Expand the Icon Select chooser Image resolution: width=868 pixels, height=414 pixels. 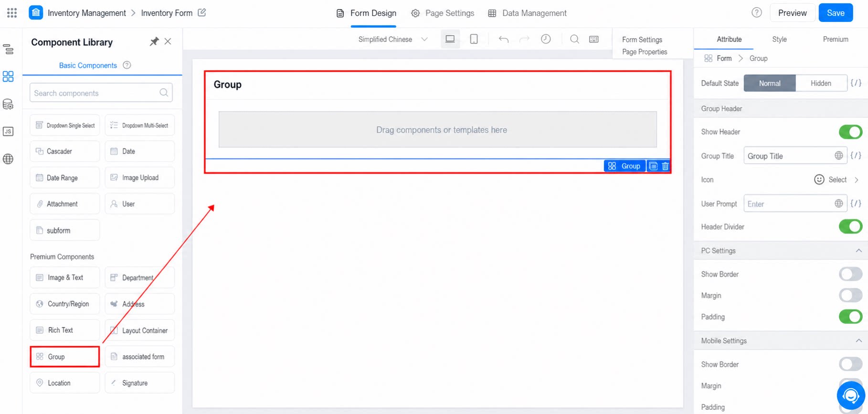tap(836, 180)
